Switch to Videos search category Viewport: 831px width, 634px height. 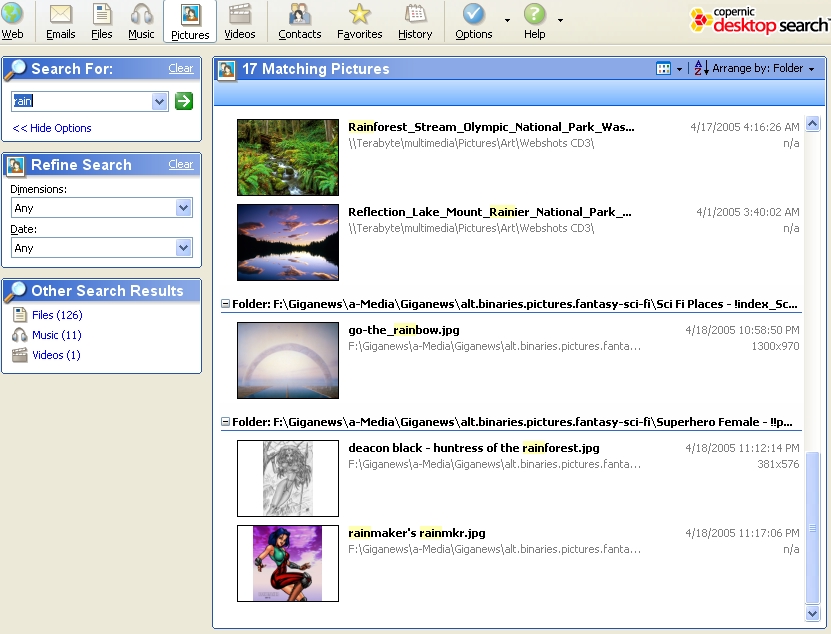[240, 21]
